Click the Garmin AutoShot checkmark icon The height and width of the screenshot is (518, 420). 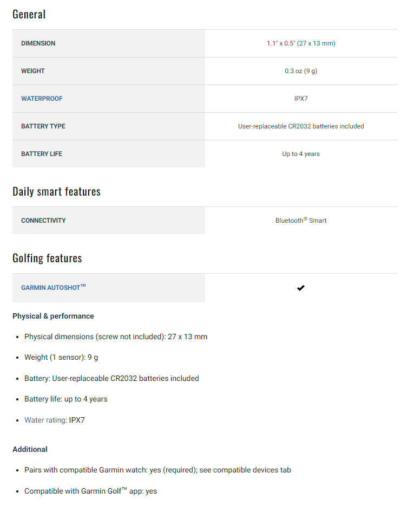[x=301, y=288]
